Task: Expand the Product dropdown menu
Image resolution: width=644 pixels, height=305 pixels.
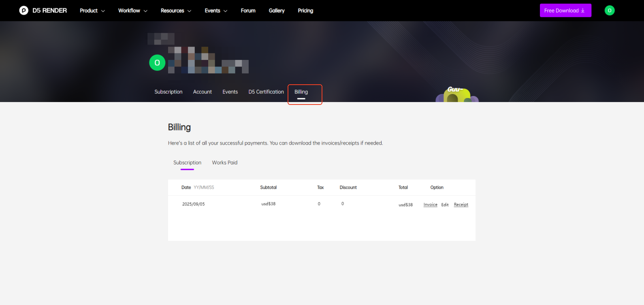Action: pyautogui.click(x=92, y=11)
